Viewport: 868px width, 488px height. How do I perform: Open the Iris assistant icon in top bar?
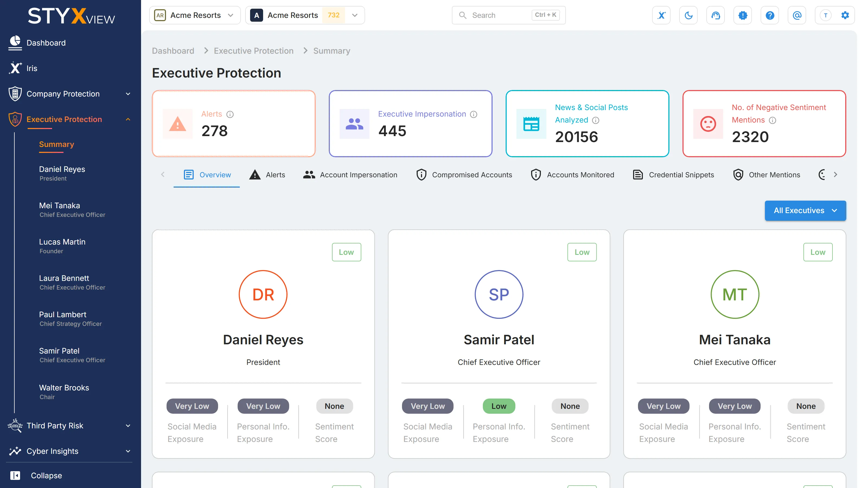(x=661, y=15)
